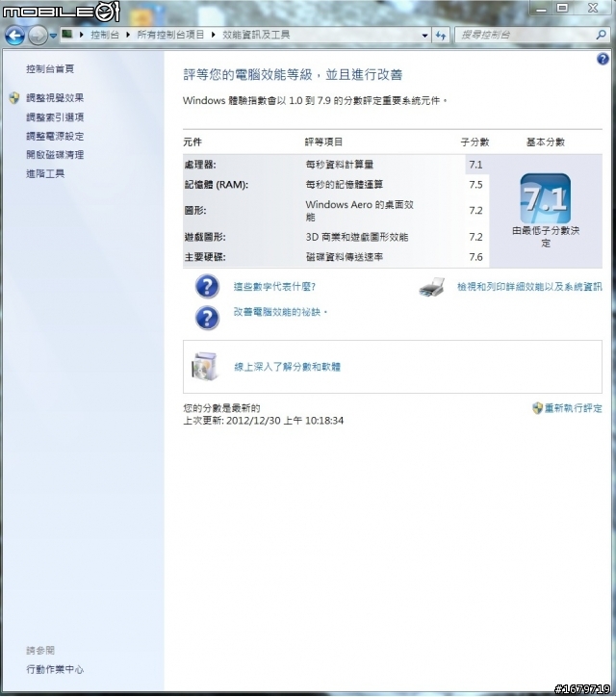The width and height of the screenshot is (616, 697).
Task: Select the 處理器 row label
Action: click(200, 165)
